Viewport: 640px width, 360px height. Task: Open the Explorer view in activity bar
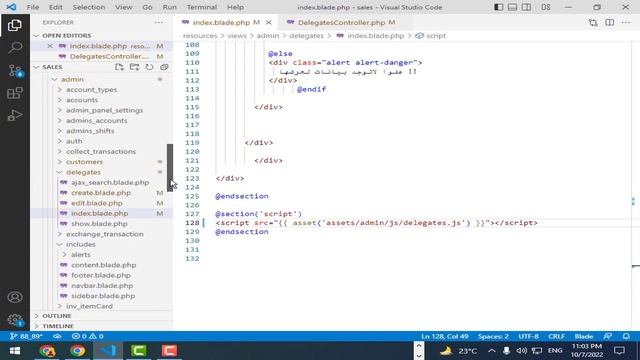pos(15,25)
